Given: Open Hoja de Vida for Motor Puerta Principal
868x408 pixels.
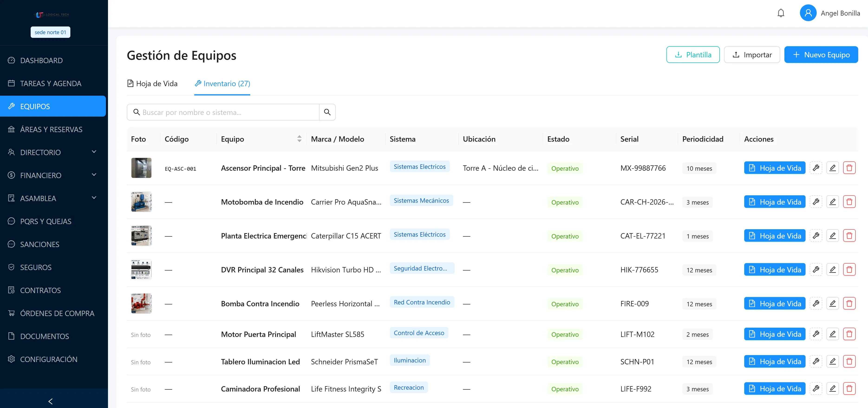Looking at the screenshot, I should [774, 334].
